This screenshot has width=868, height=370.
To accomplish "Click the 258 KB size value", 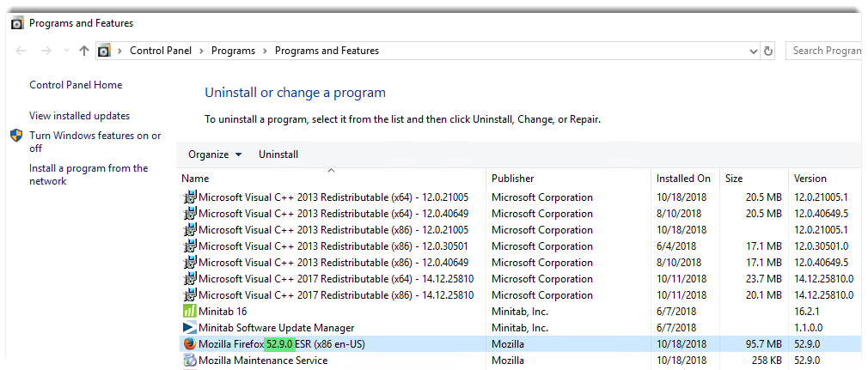I will [765, 360].
